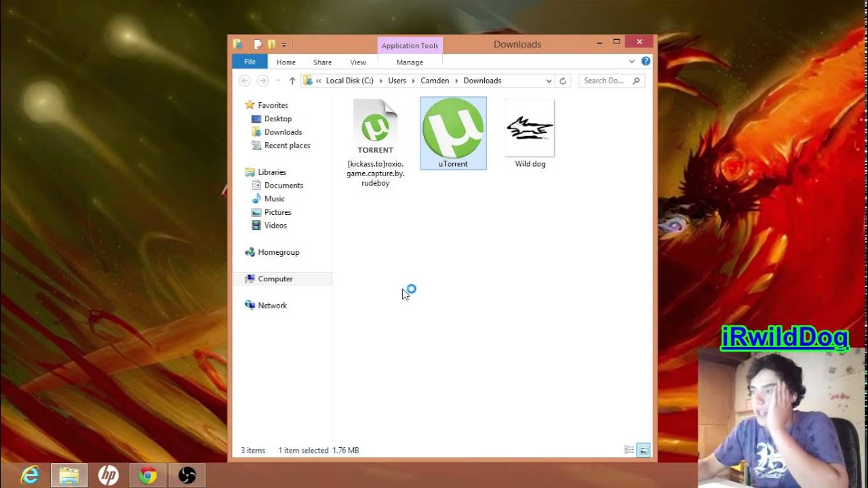Click Downloads in the address path
Viewport: 868px width, 488px height.
tap(482, 81)
